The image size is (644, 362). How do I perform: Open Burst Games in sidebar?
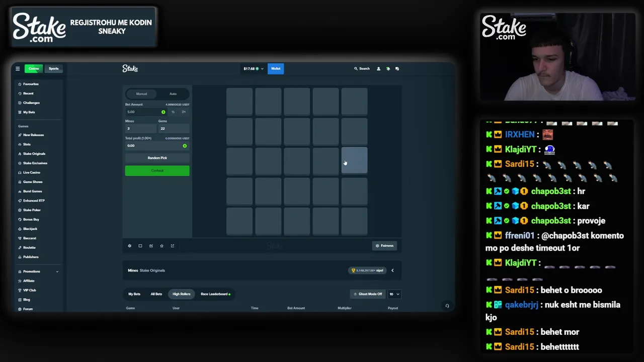(30, 191)
